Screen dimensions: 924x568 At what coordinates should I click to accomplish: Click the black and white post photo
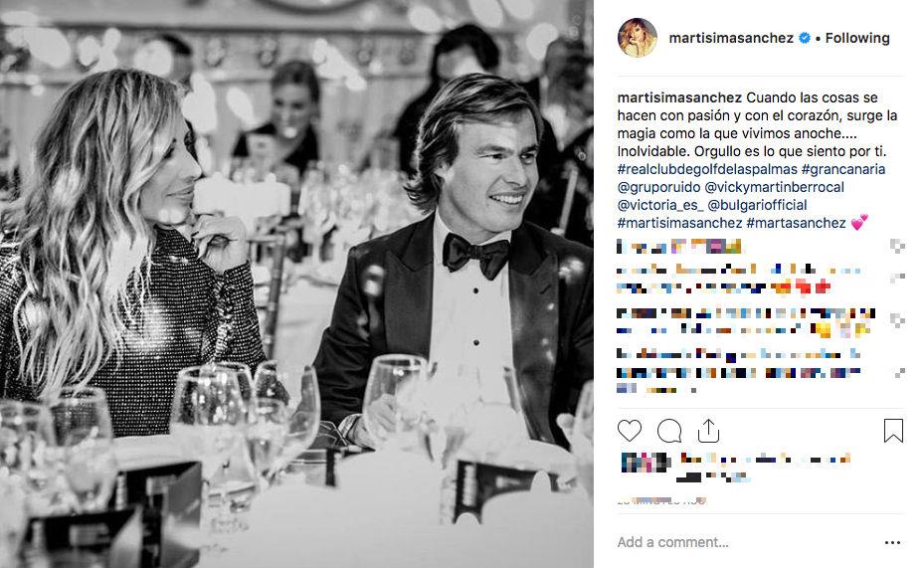pyautogui.click(x=296, y=284)
